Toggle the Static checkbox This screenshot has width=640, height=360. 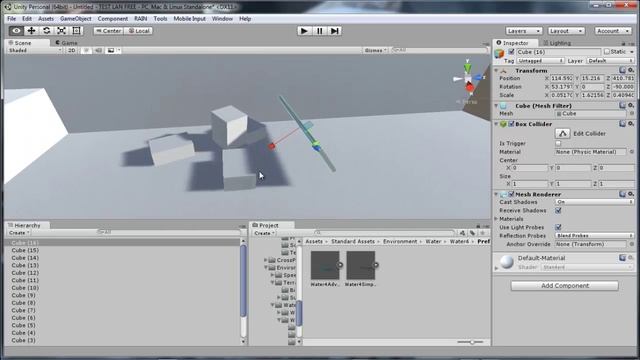607,52
